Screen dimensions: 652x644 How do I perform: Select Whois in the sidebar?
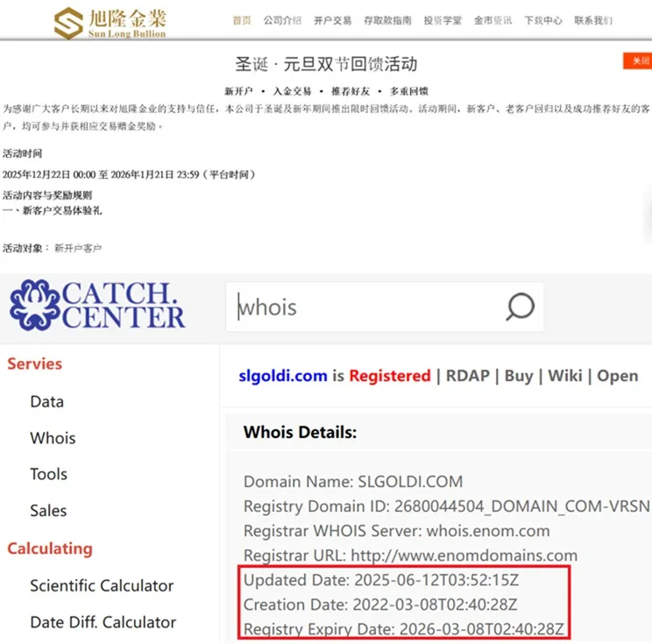(x=53, y=438)
